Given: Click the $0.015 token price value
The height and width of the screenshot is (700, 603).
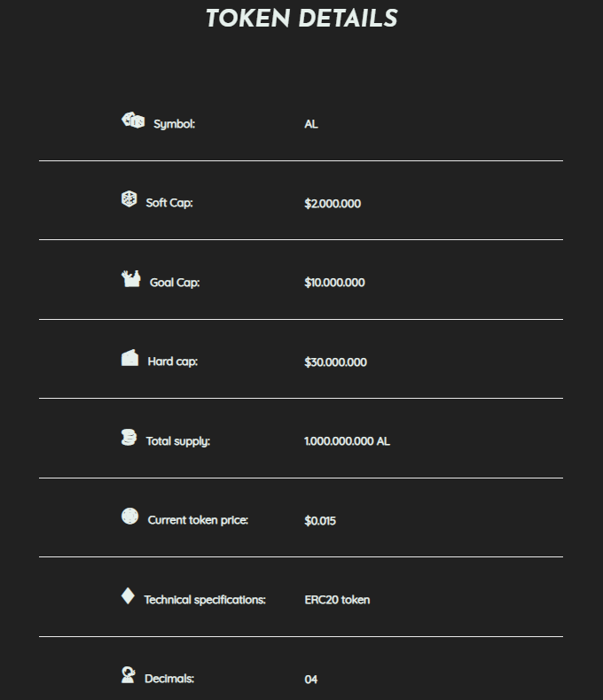Looking at the screenshot, I should coord(320,520).
